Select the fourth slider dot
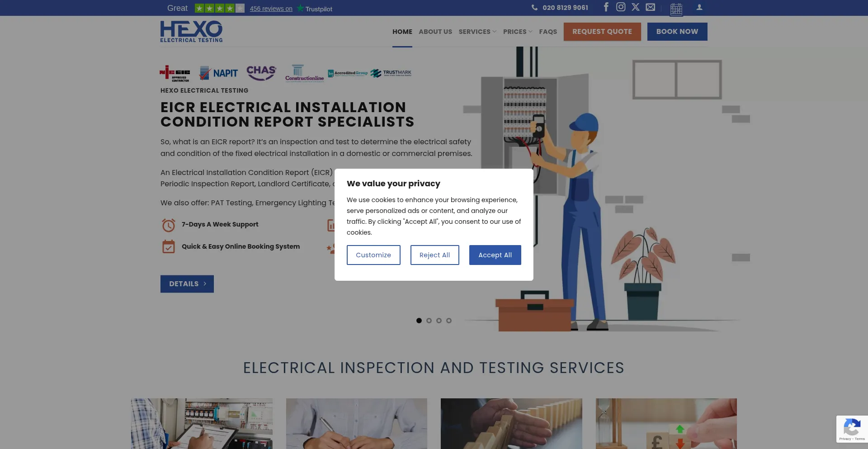The height and width of the screenshot is (449, 868). (x=449, y=321)
